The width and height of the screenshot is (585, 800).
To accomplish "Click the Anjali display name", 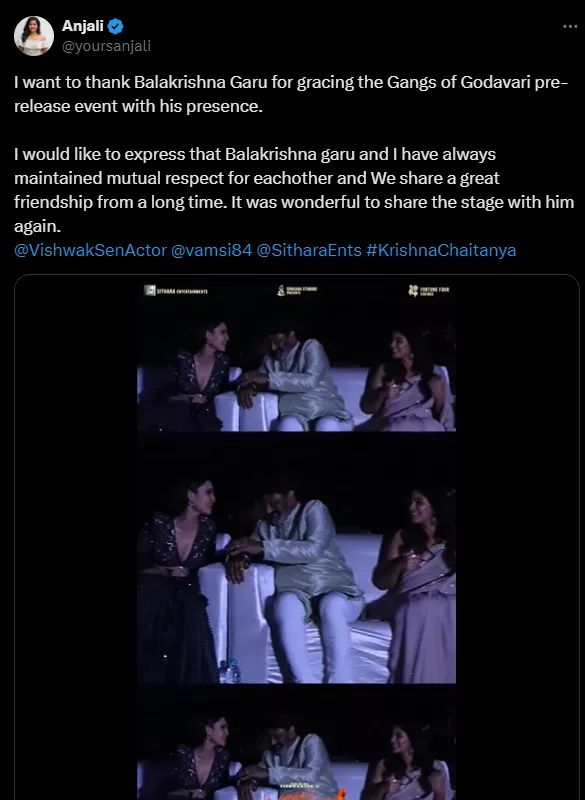I will click(x=83, y=26).
